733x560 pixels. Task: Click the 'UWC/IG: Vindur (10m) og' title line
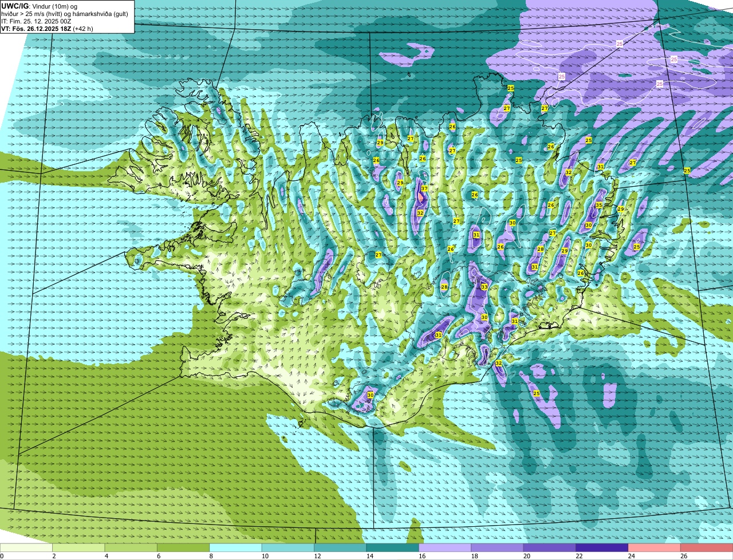(x=39, y=6)
